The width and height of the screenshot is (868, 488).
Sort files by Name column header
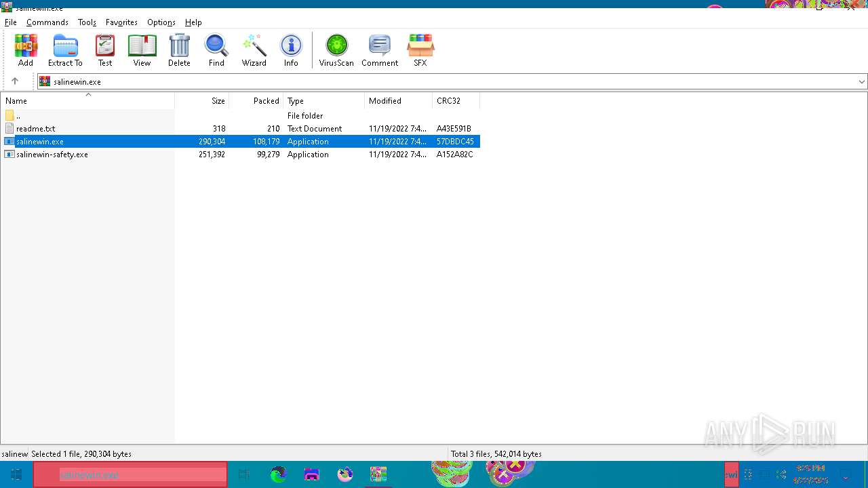(x=87, y=100)
